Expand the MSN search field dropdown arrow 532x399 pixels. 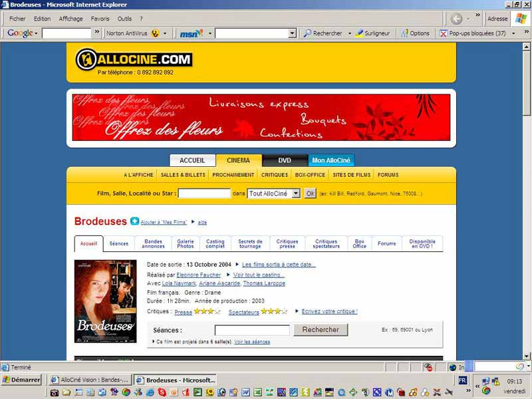click(x=293, y=33)
